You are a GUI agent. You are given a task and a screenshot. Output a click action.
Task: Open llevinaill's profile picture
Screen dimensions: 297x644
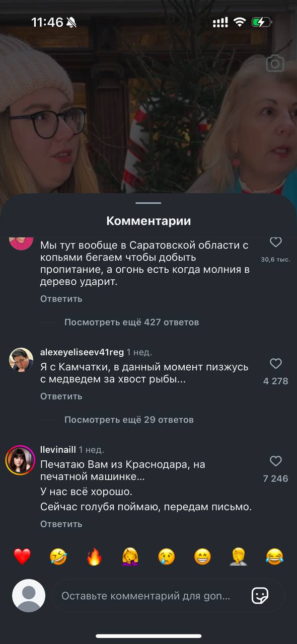click(20, 460)
